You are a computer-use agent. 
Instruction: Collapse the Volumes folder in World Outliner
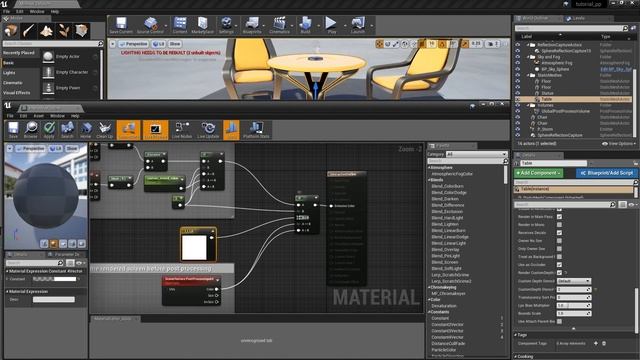(x=528, y=105)
